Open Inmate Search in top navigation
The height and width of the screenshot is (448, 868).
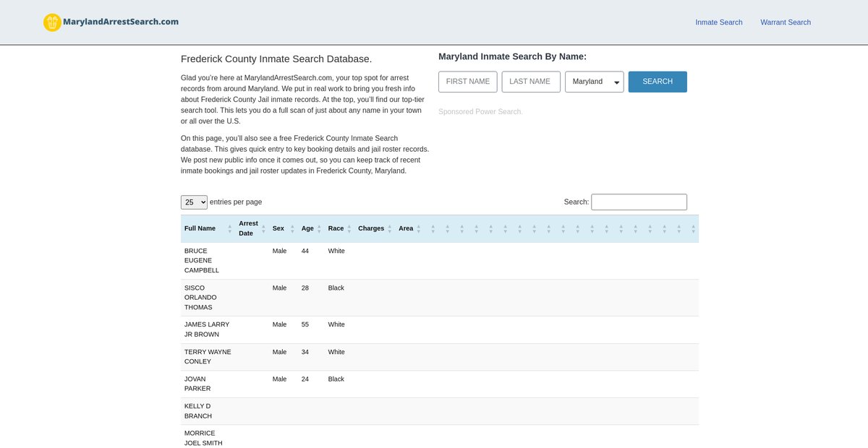point(718,22)
